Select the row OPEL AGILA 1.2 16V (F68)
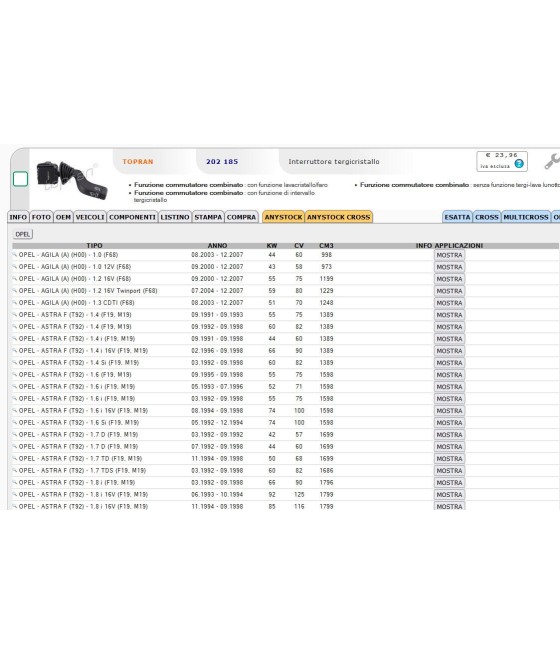The image size is (560, 655). coord(285,279)
